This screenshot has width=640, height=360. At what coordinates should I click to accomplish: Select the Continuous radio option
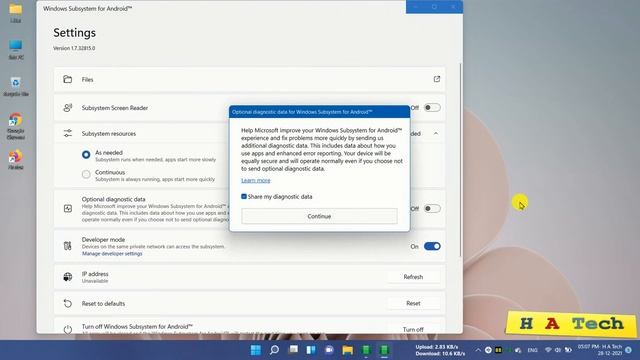coord(86,174)
